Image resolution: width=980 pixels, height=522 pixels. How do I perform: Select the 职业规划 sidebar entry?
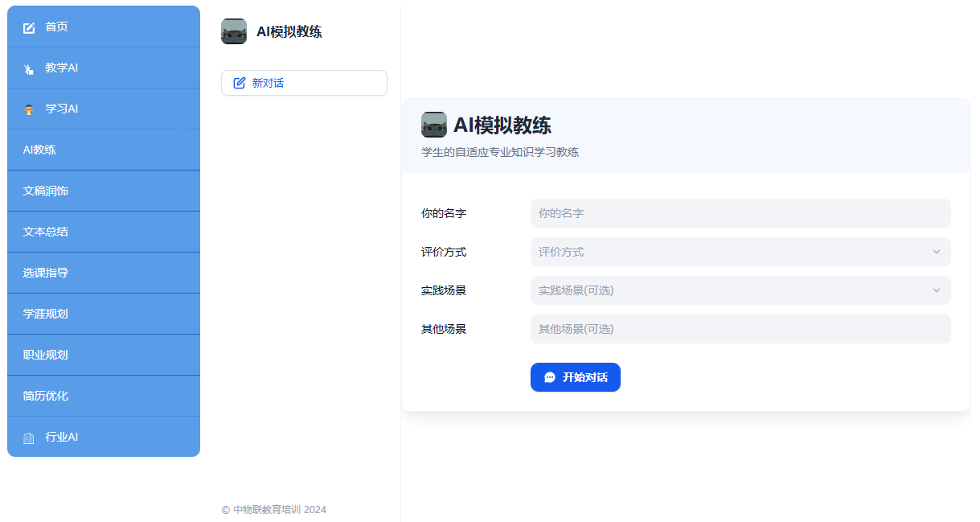[46, 355]
